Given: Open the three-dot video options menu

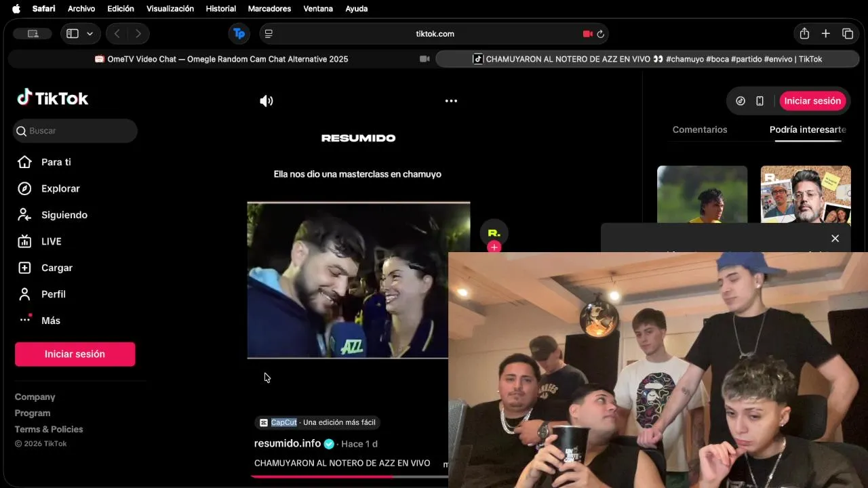Looking at the screenshot, I should (451, 101).
